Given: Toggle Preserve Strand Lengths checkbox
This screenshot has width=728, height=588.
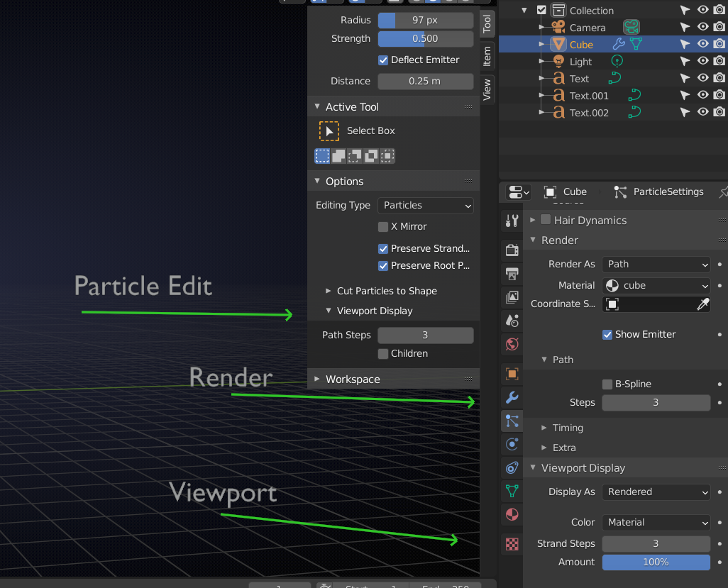Looking at the screenshot, I should (383, 249).
